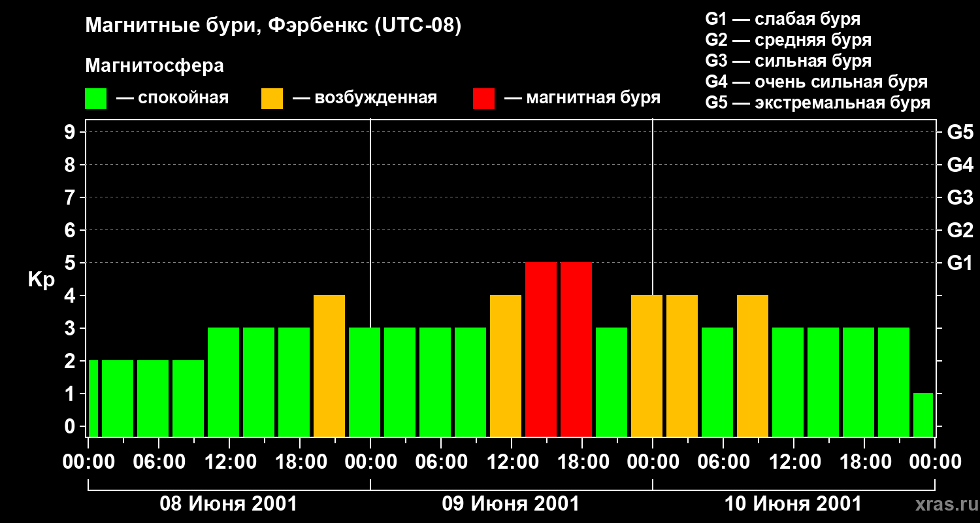The width and height of the screenshot is (980, 523).
Task: Click the orange 'возбужденная' legend swatch
Action: coord(272,99)
